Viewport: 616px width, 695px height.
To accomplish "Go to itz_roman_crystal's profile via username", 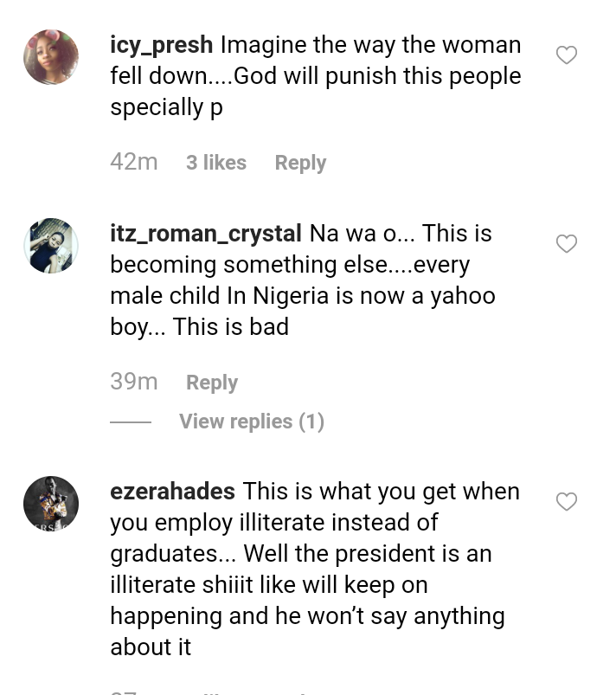I will click(x=206, y=234).
